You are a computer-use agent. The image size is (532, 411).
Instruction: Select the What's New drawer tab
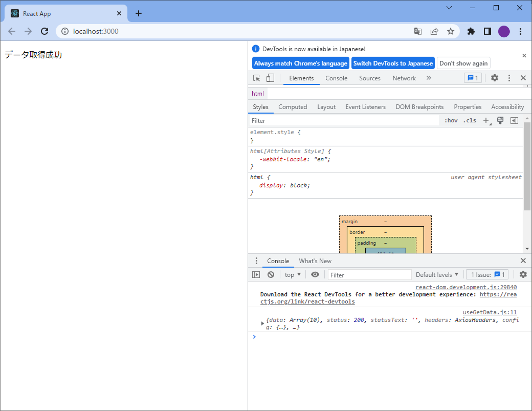[x=315, y=261]
